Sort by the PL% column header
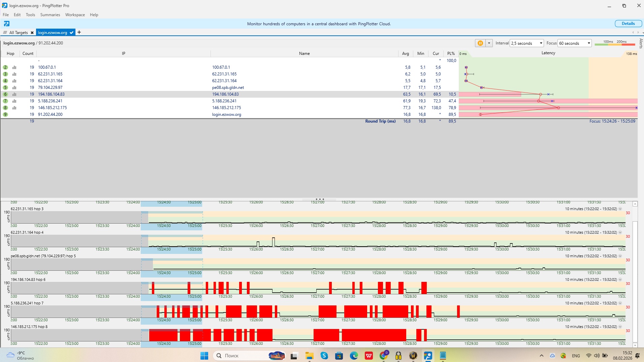Viewport: 644px width, 362px height. point(451,54)
